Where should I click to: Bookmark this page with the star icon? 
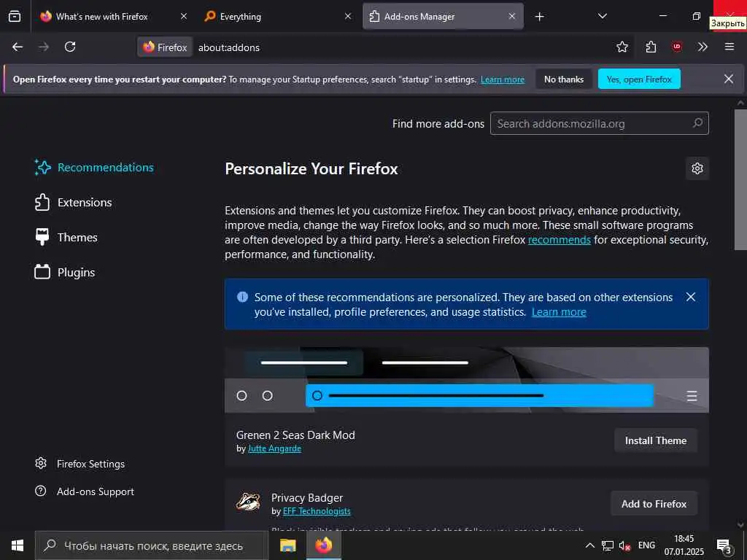pyautogui.click(x=622, y=47)
